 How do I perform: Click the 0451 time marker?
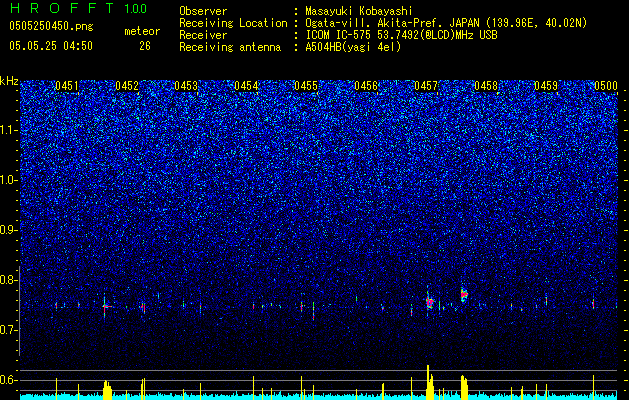pos(67,86)
